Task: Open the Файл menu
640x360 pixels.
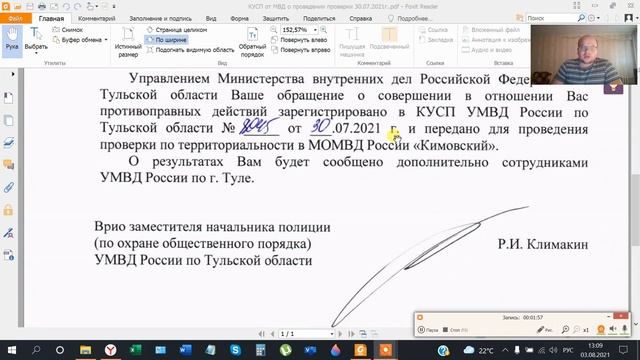Action: [x=16, y=18]
